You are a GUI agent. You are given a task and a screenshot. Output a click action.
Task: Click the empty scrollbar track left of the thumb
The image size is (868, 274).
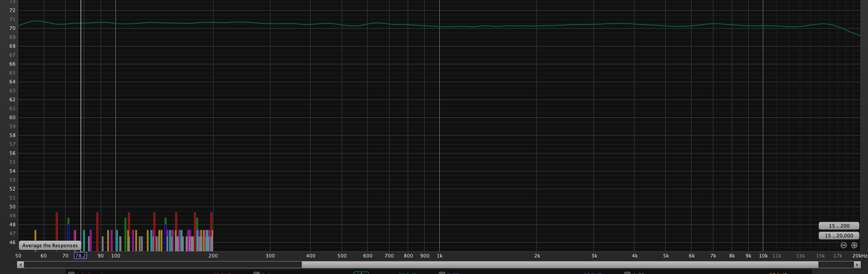tap(163, 265)
